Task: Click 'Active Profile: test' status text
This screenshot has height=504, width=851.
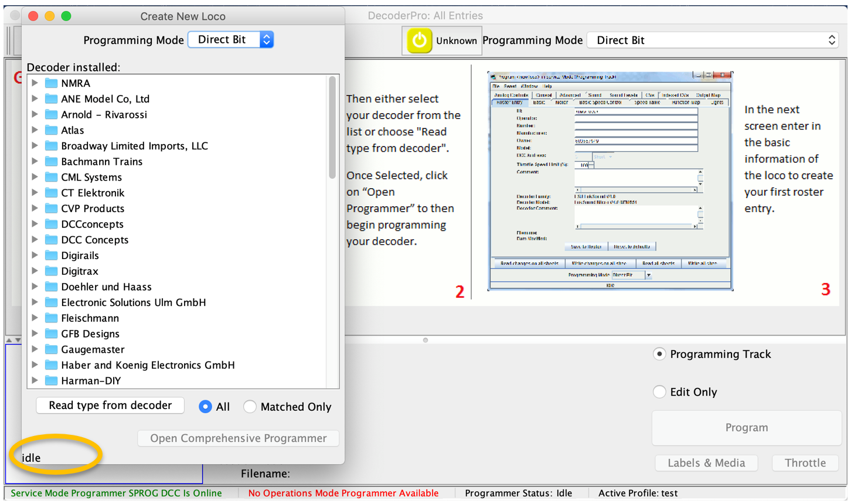Action: (x=638, y=493)
